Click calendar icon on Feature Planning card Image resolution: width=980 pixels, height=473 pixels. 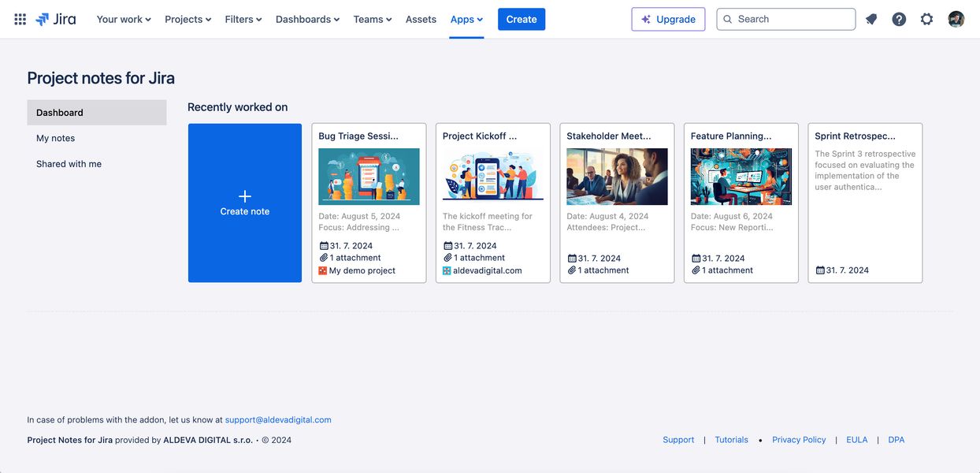click(x=696, y=259)
